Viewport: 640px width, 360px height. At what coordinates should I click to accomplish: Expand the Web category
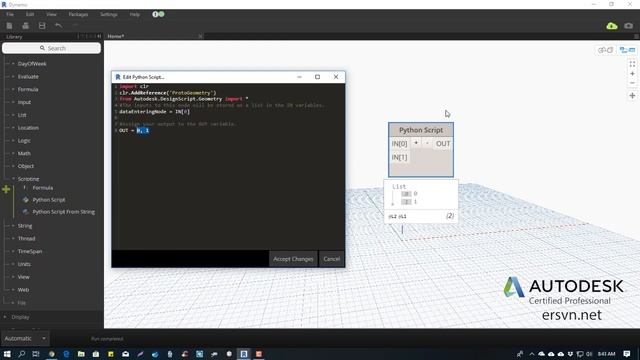coord(23,290)
